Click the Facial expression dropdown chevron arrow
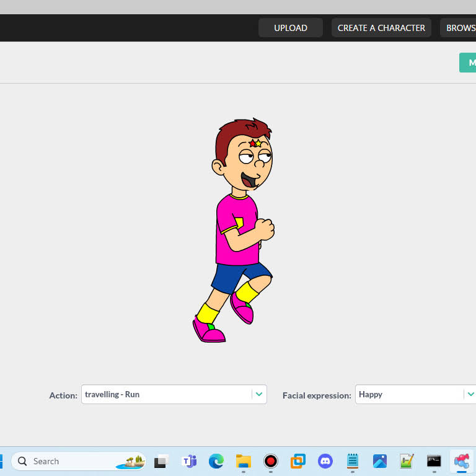 tap(471, 394)
